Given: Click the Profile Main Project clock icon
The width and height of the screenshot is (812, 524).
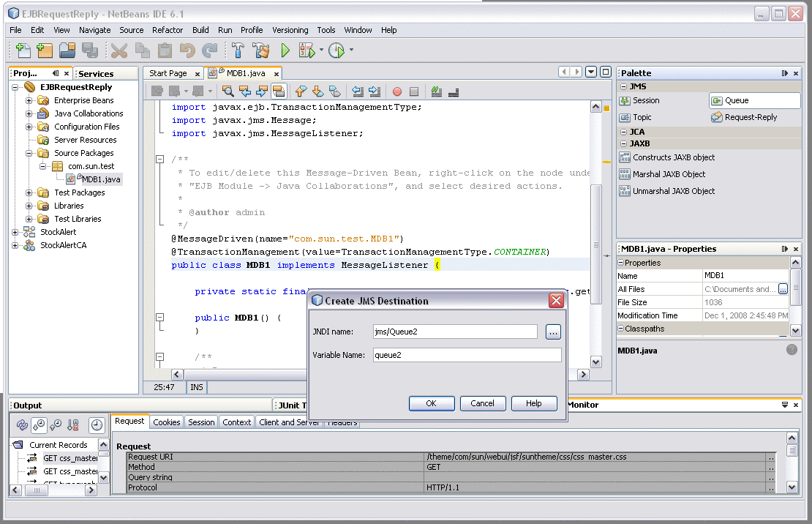Looking at the screenshot, I should pos(337,50).
